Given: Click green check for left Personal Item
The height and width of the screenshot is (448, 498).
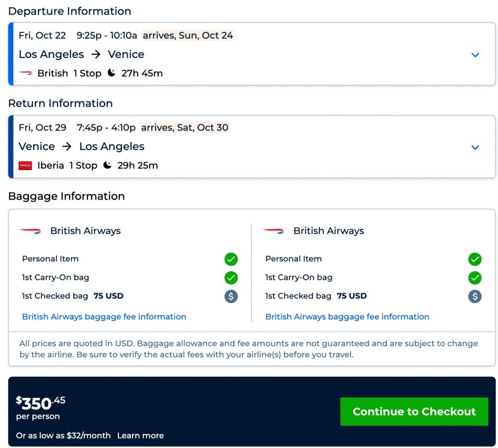Looking at the screenshot, I should [x=231, y=259].
